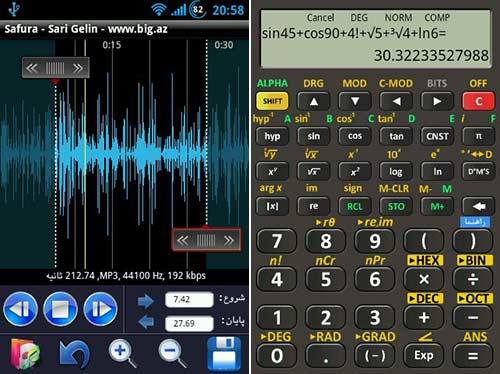Open the music library folder icon

point(25,354)
